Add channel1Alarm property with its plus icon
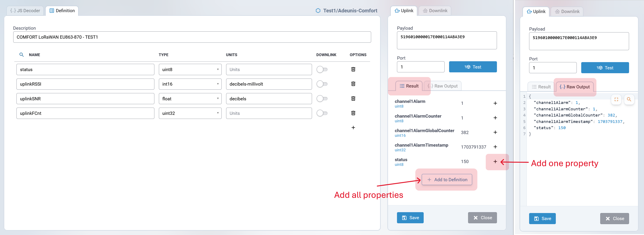 (x=495, y=103)
